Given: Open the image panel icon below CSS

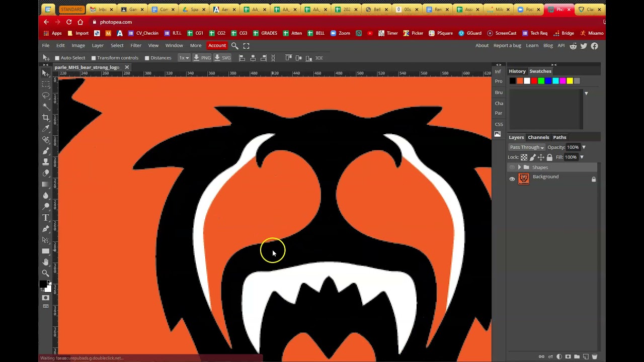Looking at the screenshot, I should [498, 134].
